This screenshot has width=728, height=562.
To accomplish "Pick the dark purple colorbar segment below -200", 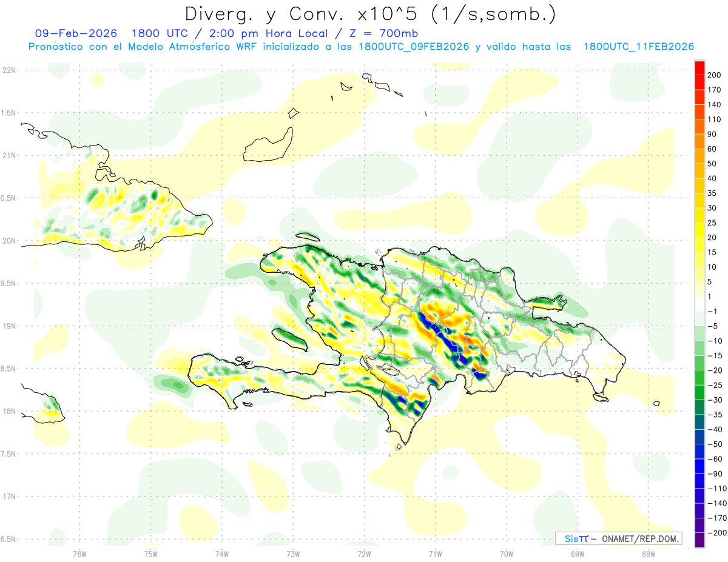I will [x=699, y=540].
